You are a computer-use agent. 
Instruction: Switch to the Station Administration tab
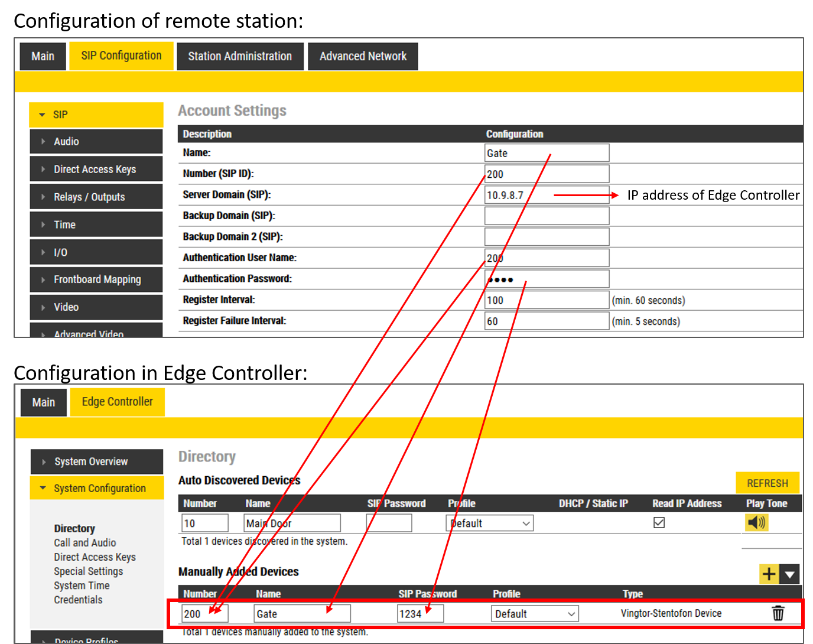pos(240,57)
